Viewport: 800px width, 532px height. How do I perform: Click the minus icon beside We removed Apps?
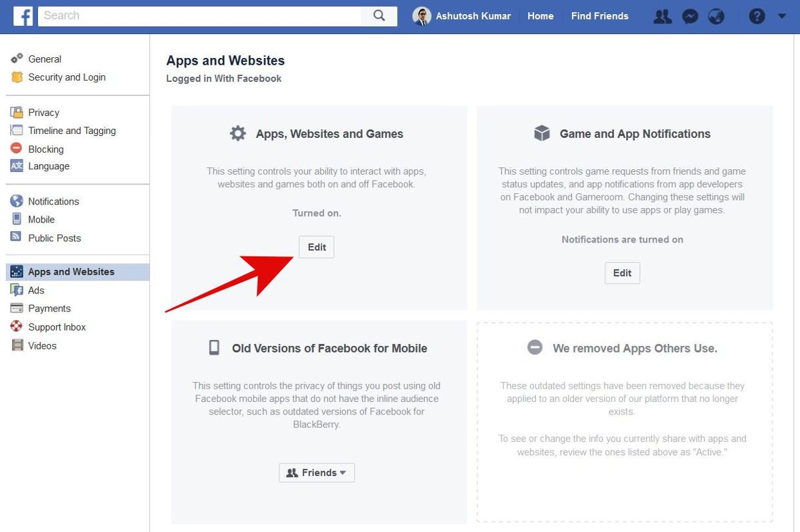[x=535, y=347]
